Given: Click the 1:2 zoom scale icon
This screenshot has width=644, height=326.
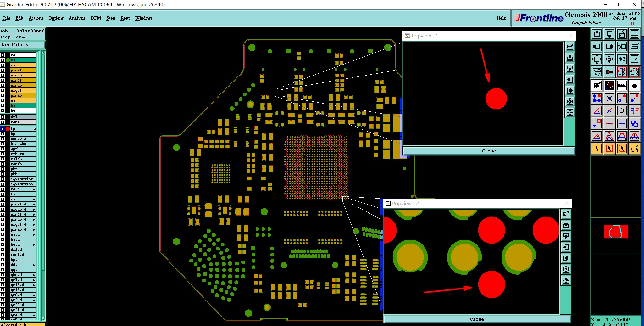Looking at the screenshot, I should [x=622, y=59].
